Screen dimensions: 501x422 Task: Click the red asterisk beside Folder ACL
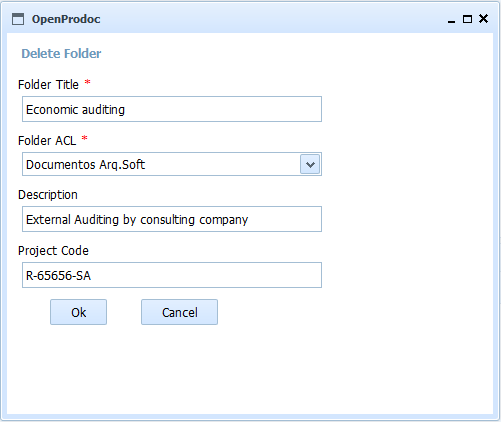(85, 138)
